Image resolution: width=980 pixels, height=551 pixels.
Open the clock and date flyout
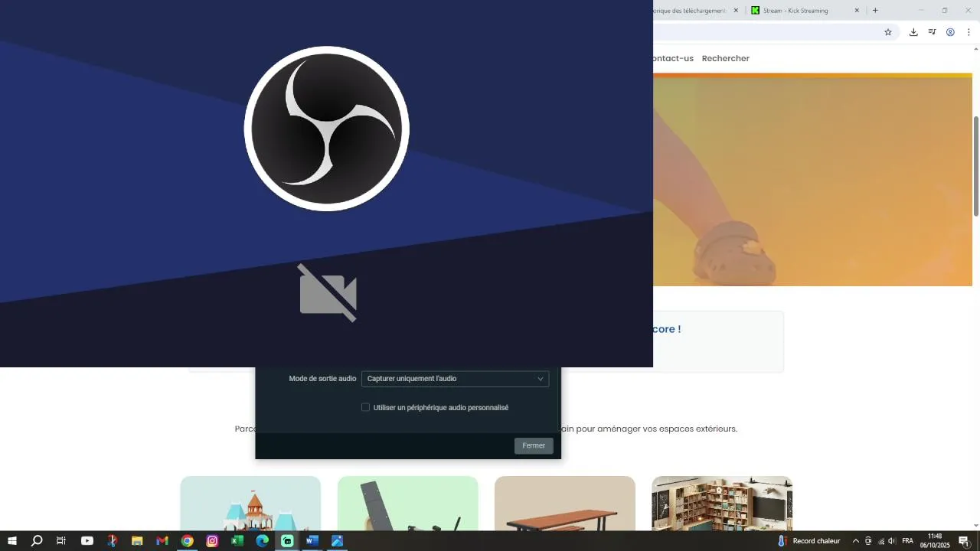tap(934, 541)
